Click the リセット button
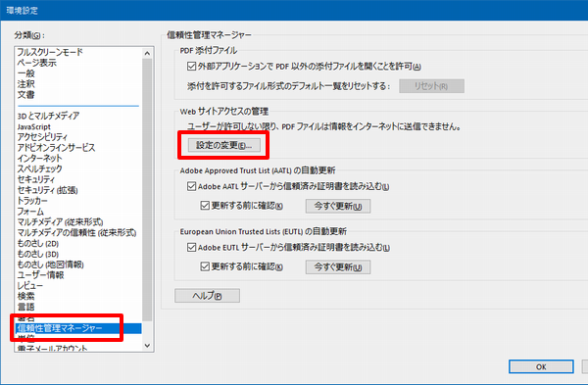Viewport: 588px width, 385px height. 431,86
